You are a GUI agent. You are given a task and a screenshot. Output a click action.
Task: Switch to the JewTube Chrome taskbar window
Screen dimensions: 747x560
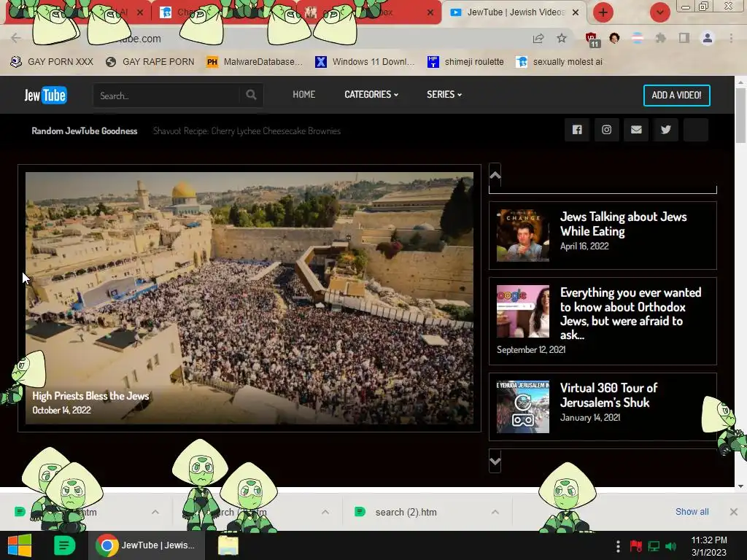click(146, 545)
